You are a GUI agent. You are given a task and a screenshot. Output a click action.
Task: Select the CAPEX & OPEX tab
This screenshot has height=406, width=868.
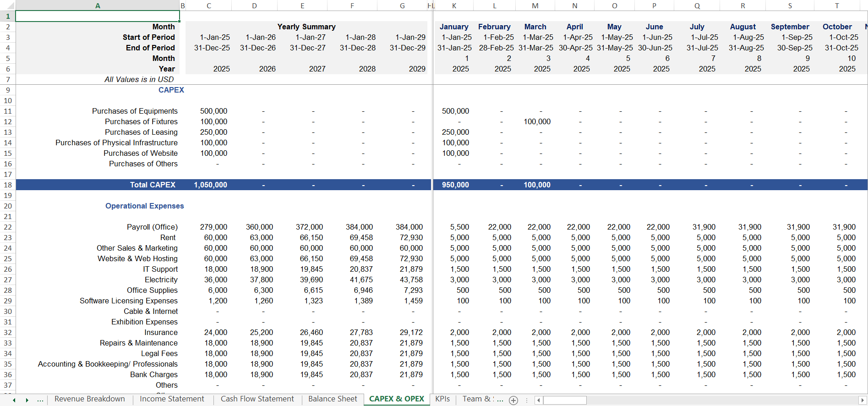pos(397,399)
